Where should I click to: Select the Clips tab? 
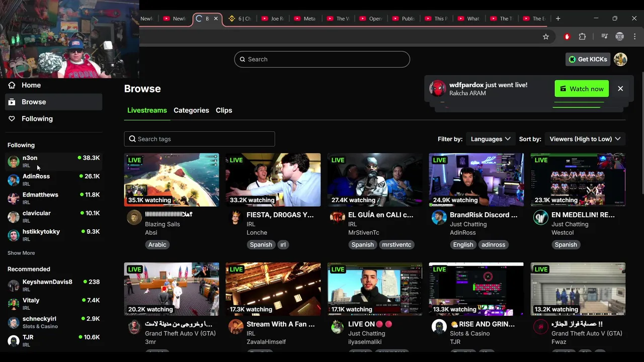coord(224,110)
